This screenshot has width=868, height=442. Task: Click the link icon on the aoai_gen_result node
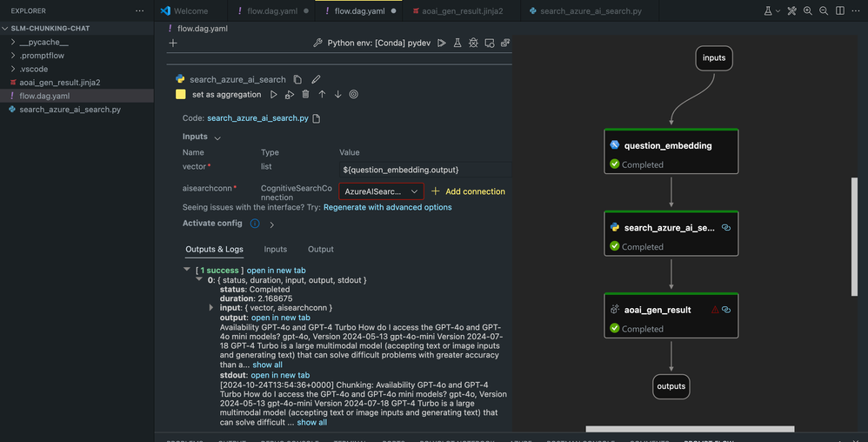[x=726, y=310]
